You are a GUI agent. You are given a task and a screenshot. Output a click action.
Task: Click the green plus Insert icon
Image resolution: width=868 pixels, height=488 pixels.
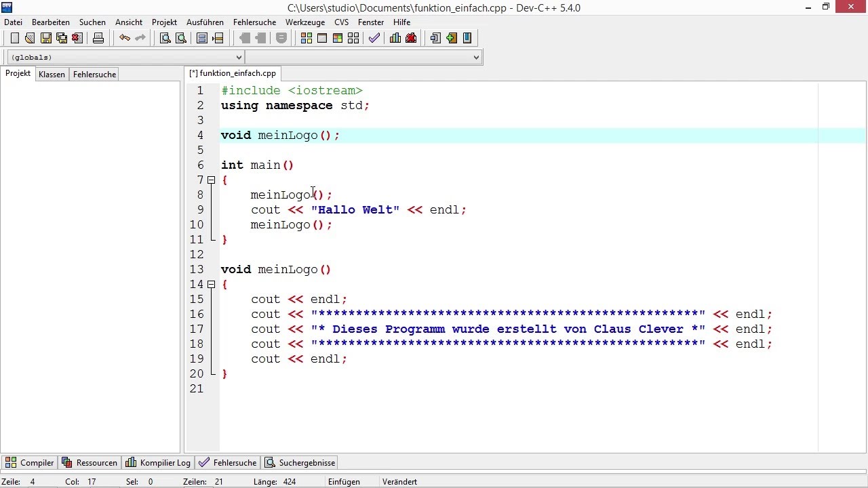[x=452, y=38]
